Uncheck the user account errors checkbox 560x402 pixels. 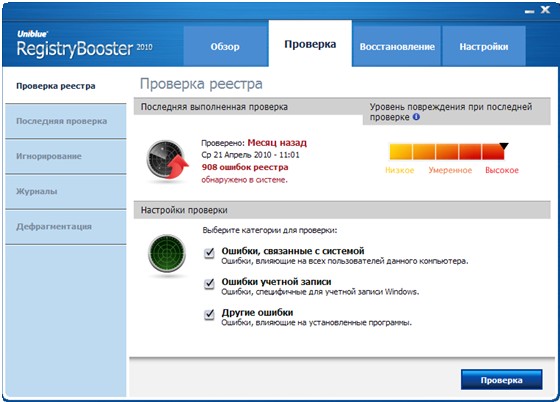tap(209, 284)
